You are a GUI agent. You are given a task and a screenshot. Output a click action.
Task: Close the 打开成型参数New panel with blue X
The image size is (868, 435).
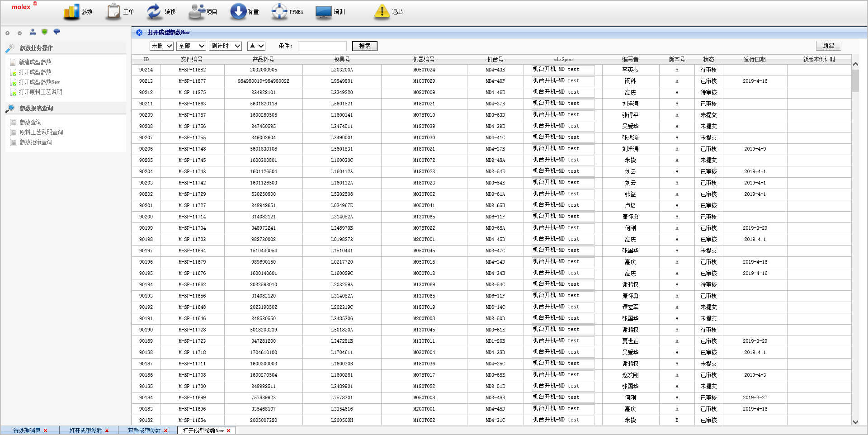tap(139, 33)
